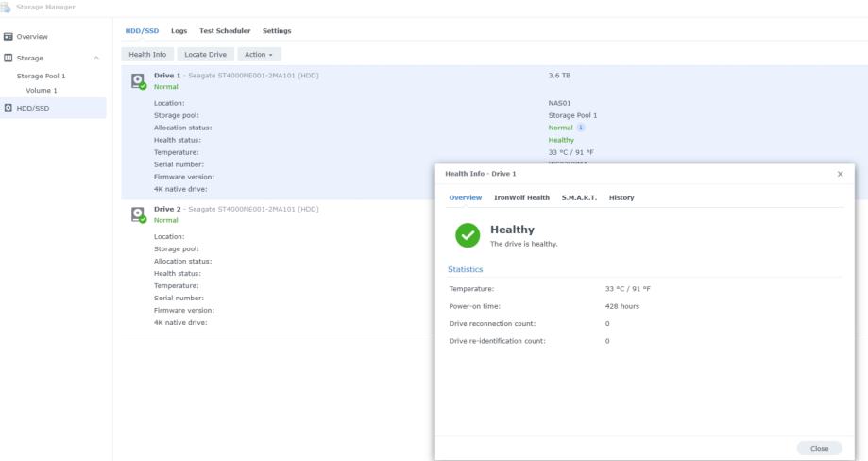Viewport: 868px width, 461px height.
Task: Open the Logs tab
Action: coord(179,31)
